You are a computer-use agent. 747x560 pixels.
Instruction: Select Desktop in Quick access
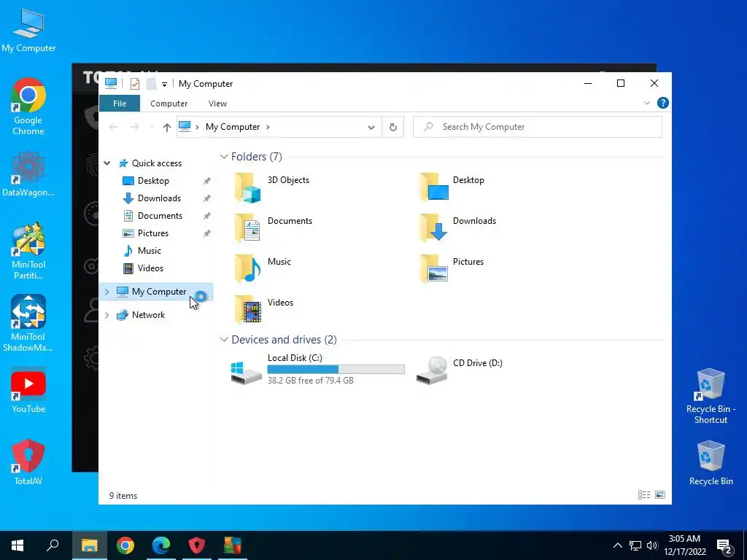pyautogui.click(x=153, y=181)
